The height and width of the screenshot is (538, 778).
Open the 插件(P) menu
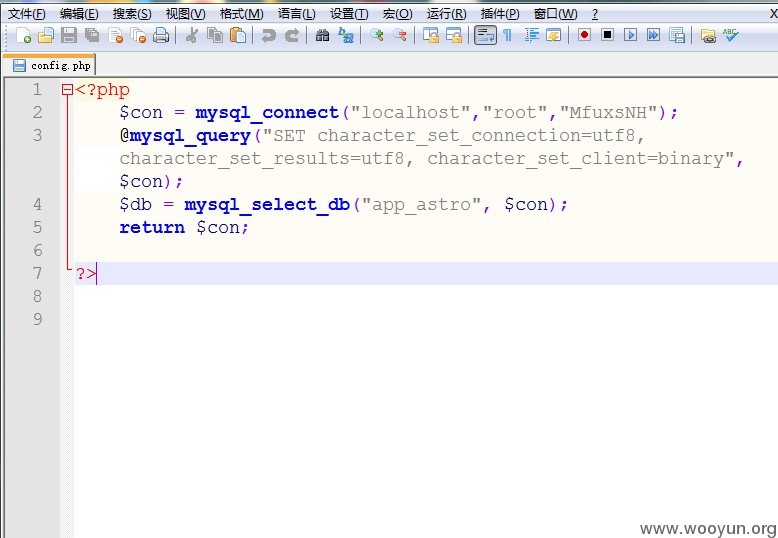[x=500, y=14]
